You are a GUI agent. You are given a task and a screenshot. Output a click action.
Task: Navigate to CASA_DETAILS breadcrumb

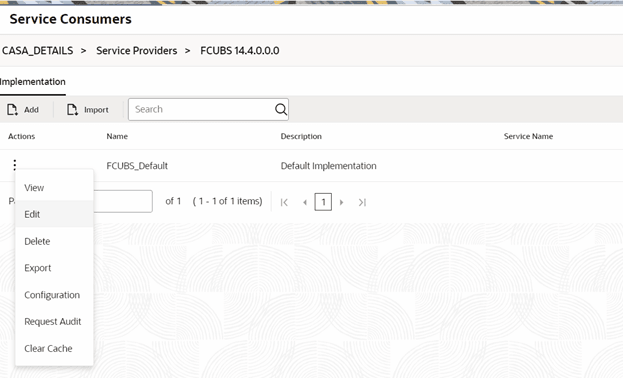[x=37, y=50]
